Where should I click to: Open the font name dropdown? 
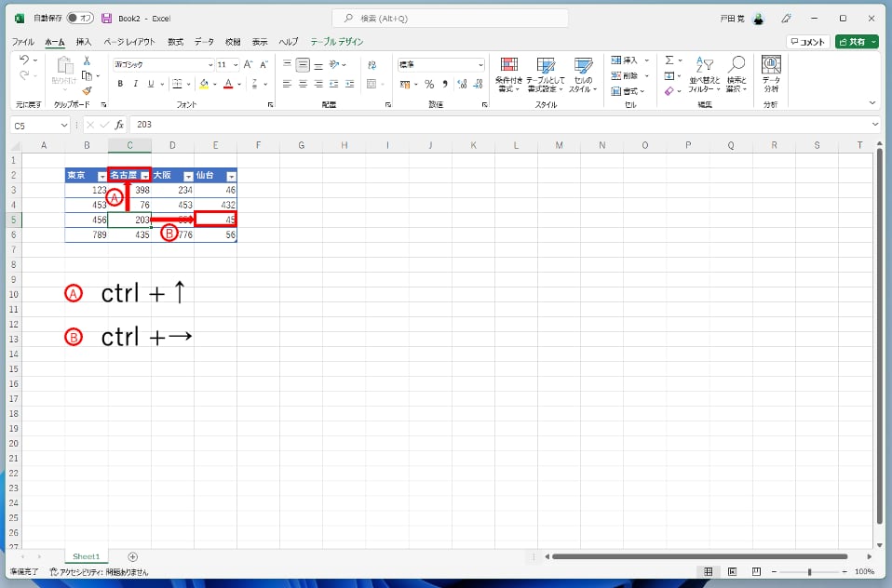(x=209, y=65)
